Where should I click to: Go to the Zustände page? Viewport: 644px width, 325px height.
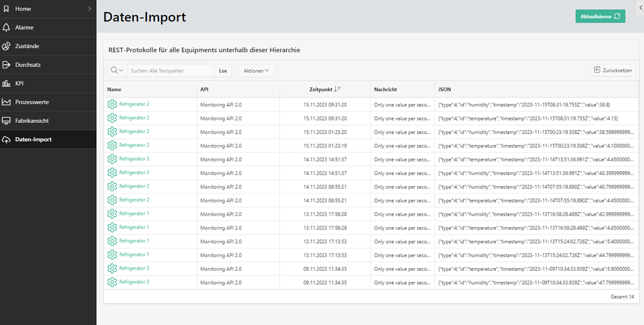coord(48,46)
